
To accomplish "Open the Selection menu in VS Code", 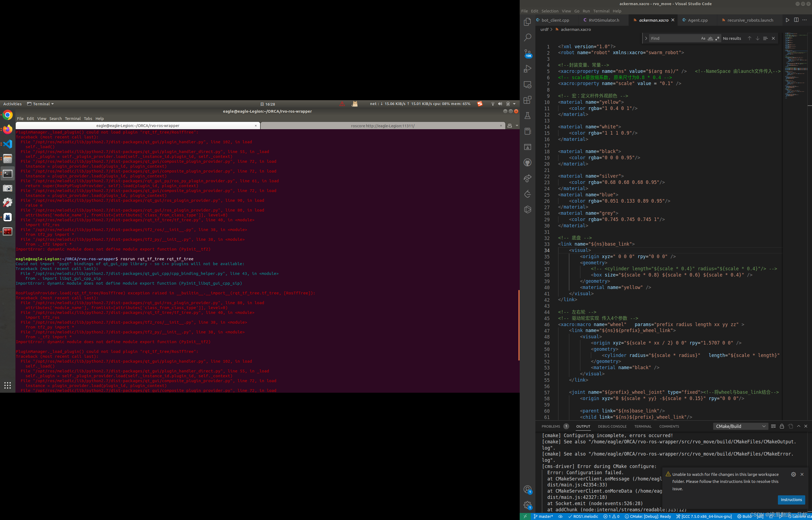I will tap(550, 11).
